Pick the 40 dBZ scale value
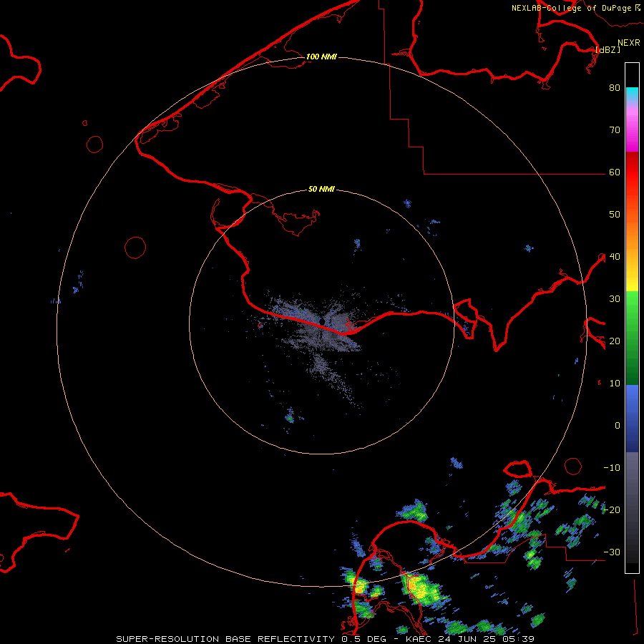 point(615,257)
